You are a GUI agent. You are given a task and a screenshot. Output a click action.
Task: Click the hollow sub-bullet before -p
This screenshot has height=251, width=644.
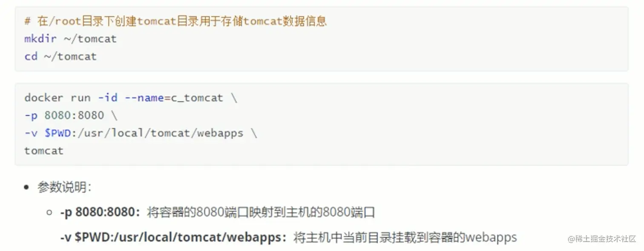(x=49, y=212)
